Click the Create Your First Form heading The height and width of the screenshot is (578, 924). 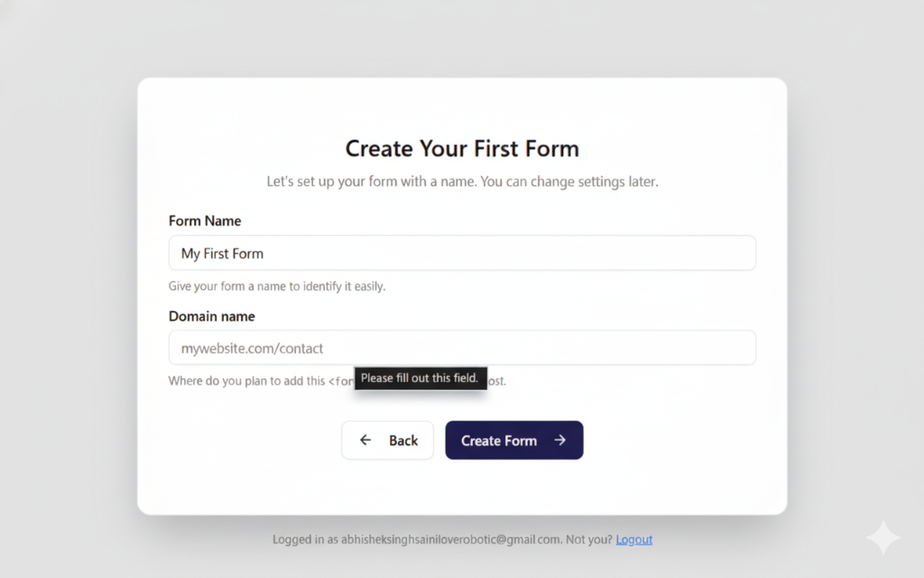click(461, 147)
